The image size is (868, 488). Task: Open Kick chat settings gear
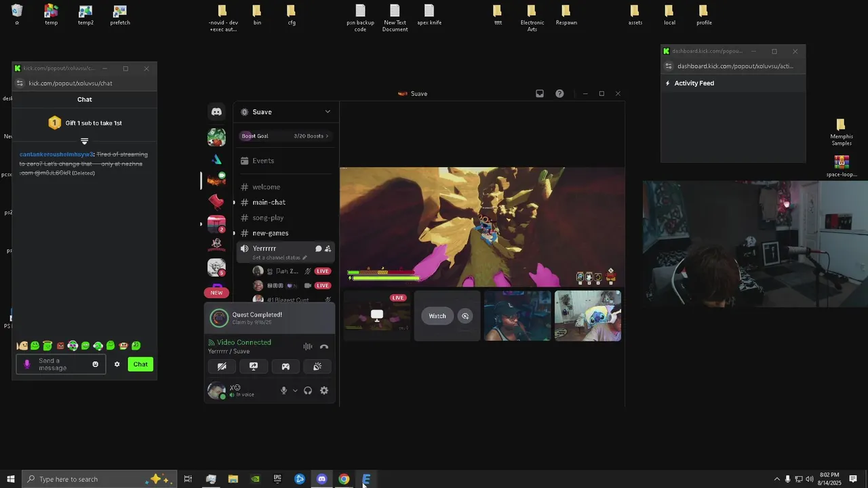pyautogui.click(x=117, y=365)
